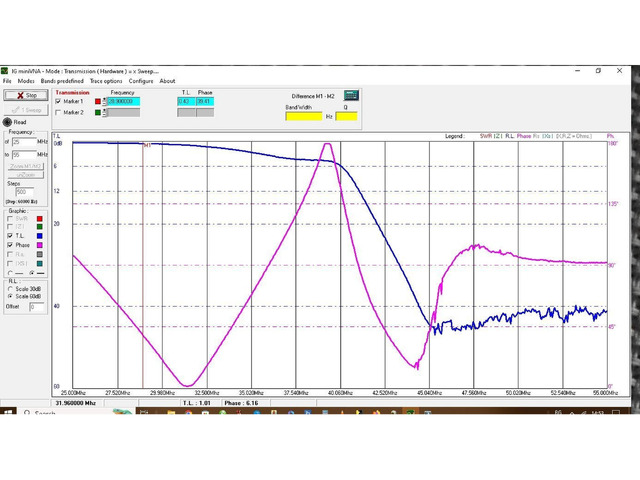Click the Read indicator icon
Viewport: 640px width, 480px height.
(7, 122)
